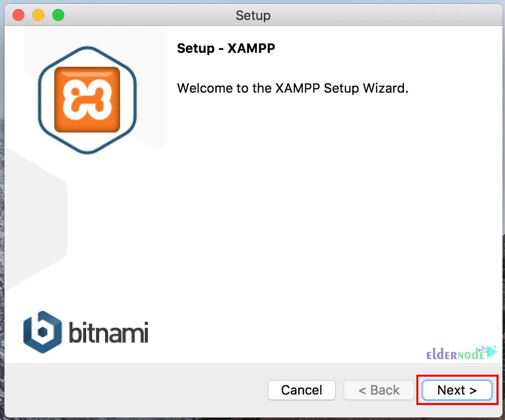Click the 'Welcome to the XAMPP Setup Wizard.' text
The height and width of the screenshot is (420, 505).
click(x=293, y=88)
